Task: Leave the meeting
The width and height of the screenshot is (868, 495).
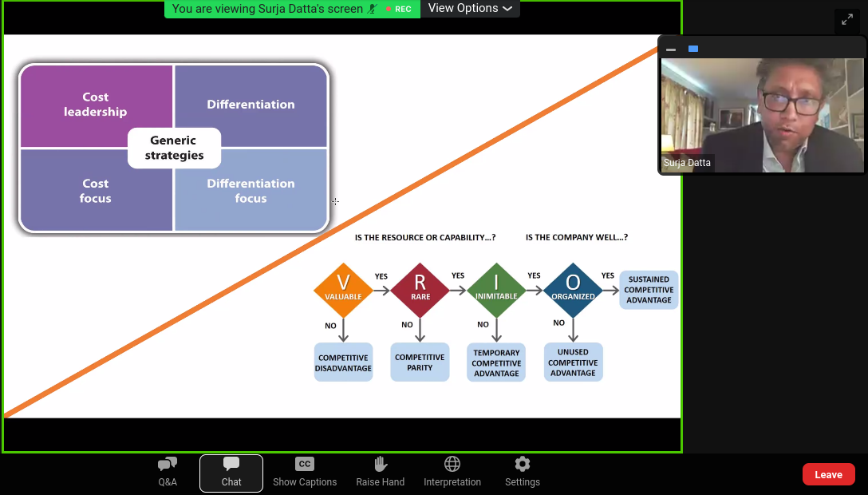Action: click(x=828, y=474)
